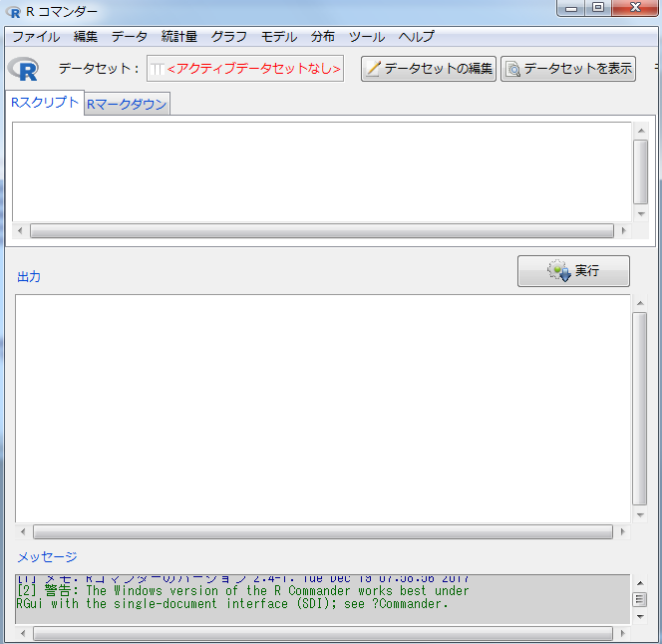662x644 pixels.
Task: Click output area scroll down arrow
Action: coord(640,515)
